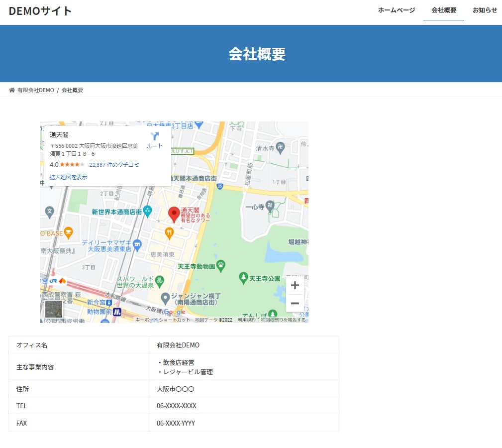Screen dimensions: 502x448
Task: Click the 天王寺動物園 paw marker icon
Action: [221, 265]
